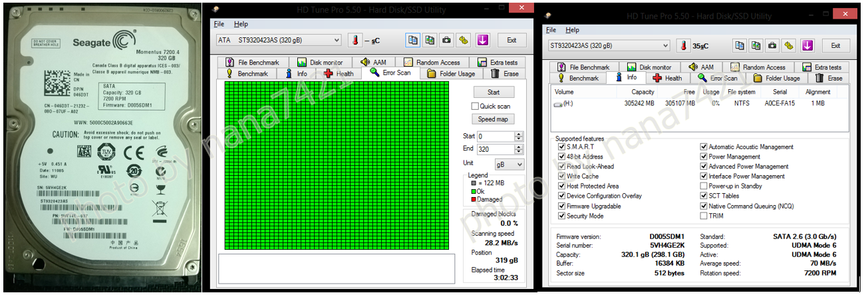Select the 'NTFS' file system cell

coord(742,104)
